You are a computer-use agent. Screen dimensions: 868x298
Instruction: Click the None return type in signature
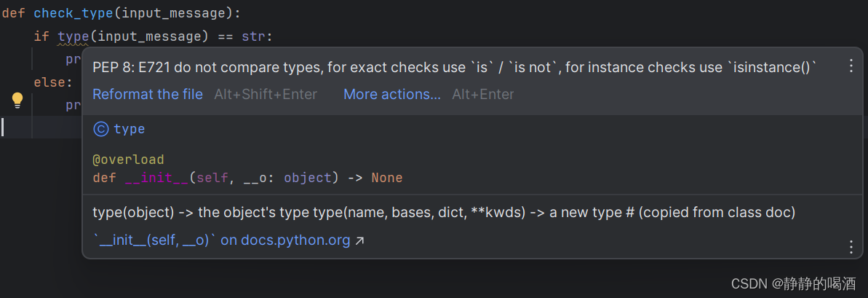387,179
